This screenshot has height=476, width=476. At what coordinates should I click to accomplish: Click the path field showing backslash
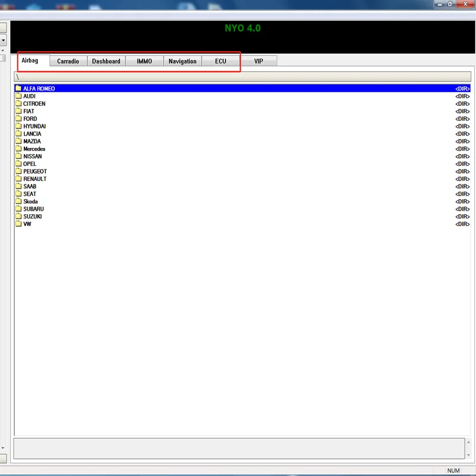[x=243, y=77]
